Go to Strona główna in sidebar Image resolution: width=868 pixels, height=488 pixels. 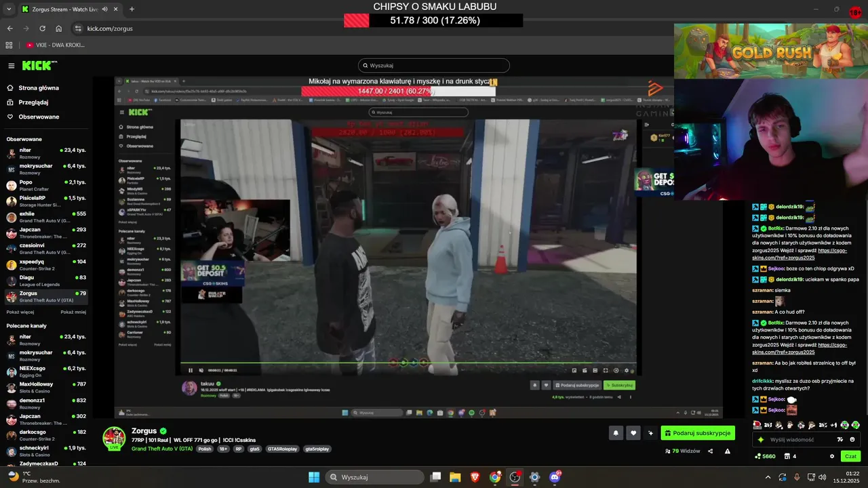click(33, 88)
